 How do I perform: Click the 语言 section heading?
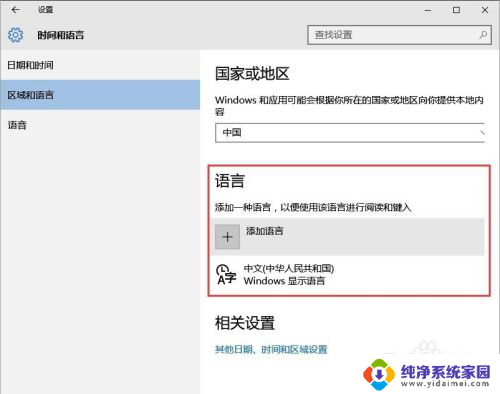(230, 181)
